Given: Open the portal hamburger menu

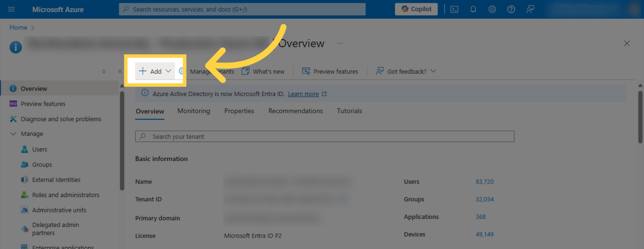Looking at the screenshot, I should pyautogui.click(x=11, y=9).
